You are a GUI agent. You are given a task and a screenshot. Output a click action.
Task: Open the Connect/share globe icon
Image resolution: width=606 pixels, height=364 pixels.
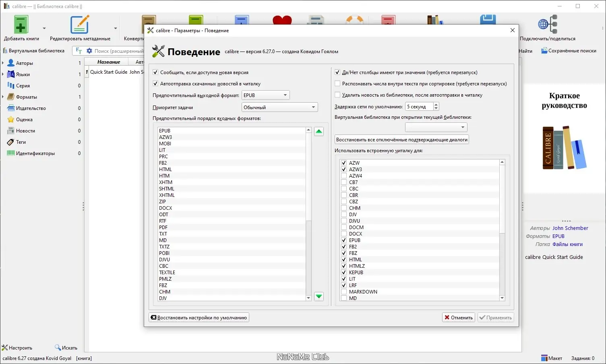point(548,24)
